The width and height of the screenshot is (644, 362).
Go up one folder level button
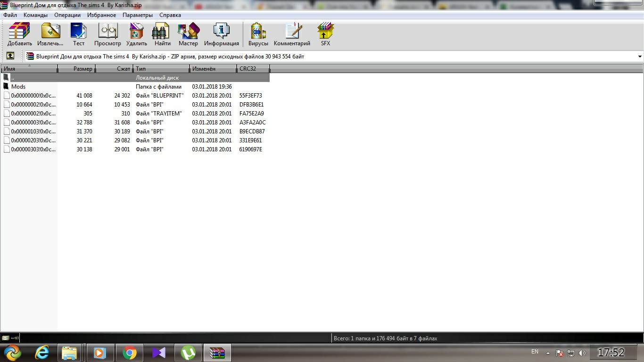[x=10, y=56]
